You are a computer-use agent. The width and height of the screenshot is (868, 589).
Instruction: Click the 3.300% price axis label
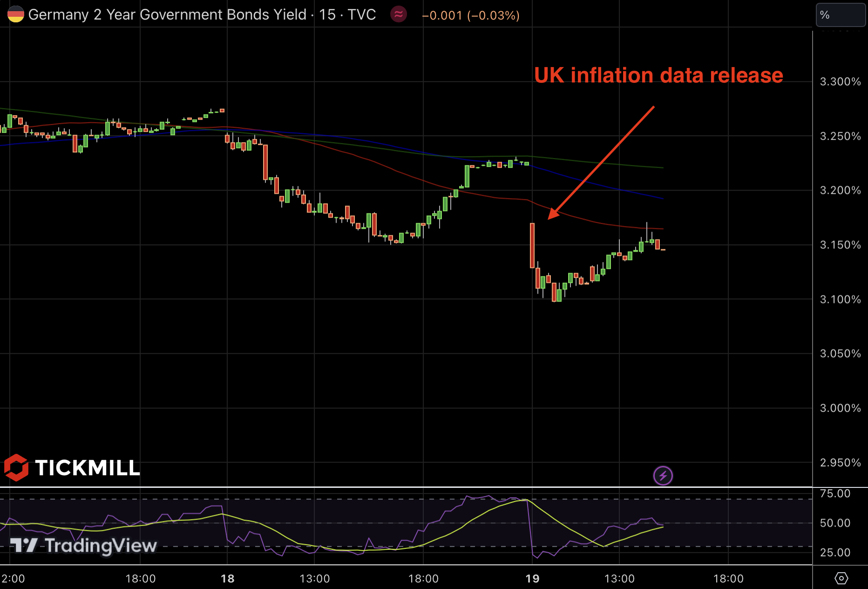click(x=840, y=82)
